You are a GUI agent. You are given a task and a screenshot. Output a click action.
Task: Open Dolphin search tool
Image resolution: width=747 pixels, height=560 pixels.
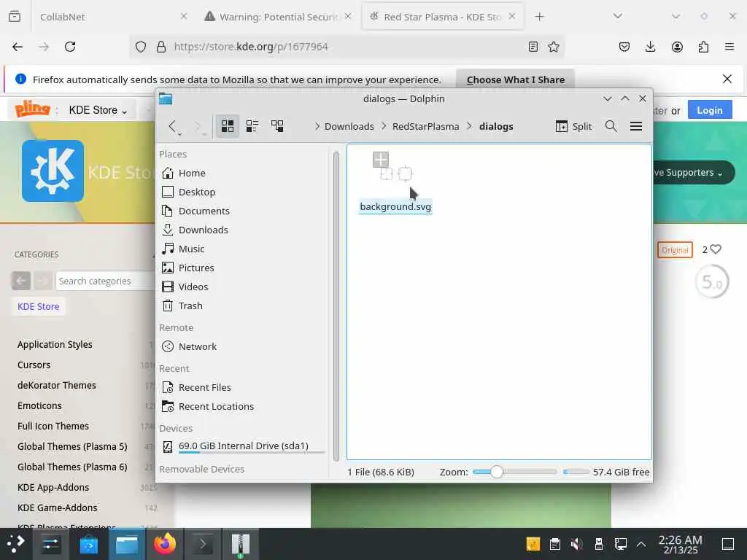tap(611, 126)
